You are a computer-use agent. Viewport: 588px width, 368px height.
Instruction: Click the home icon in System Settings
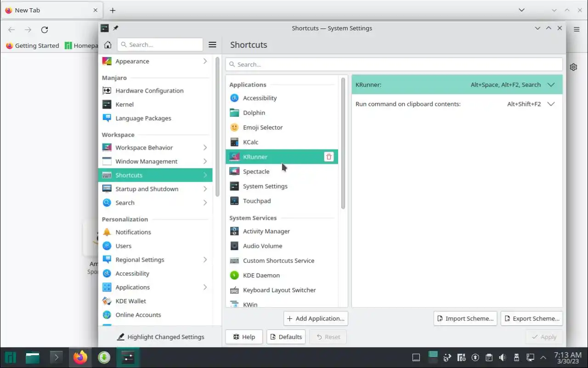pos(107,45)
